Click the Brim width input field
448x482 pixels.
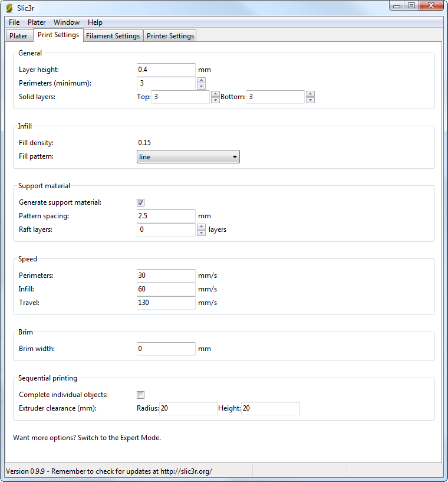[x=166, y=349]
